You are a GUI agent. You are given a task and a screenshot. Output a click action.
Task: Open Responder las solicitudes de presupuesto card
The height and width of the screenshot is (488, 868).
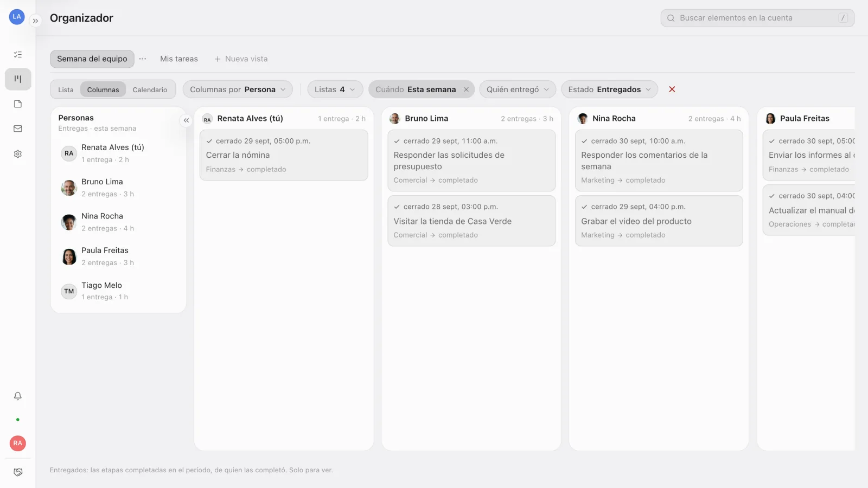471,160
